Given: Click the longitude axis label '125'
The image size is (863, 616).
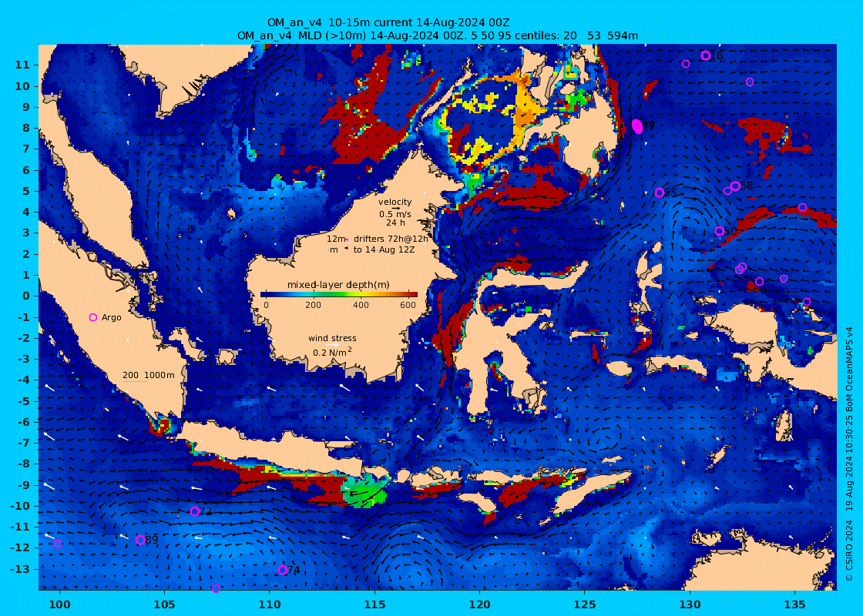Looking at the screenshot, I should [x=585, y=604].
